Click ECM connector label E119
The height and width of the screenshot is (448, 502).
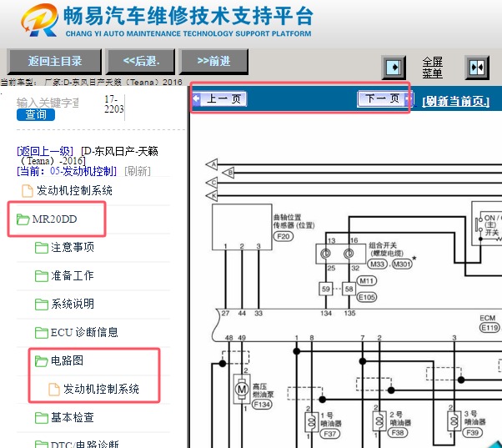coord(489,328)
